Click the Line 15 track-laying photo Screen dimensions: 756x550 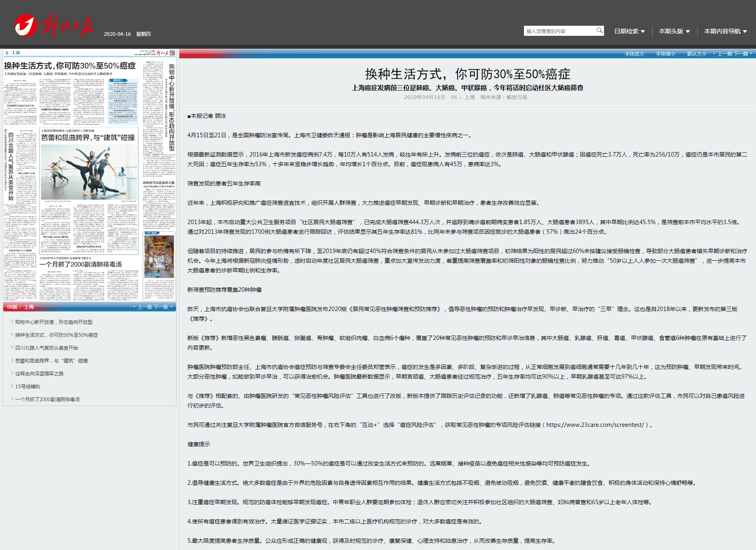tap(159, 256)
